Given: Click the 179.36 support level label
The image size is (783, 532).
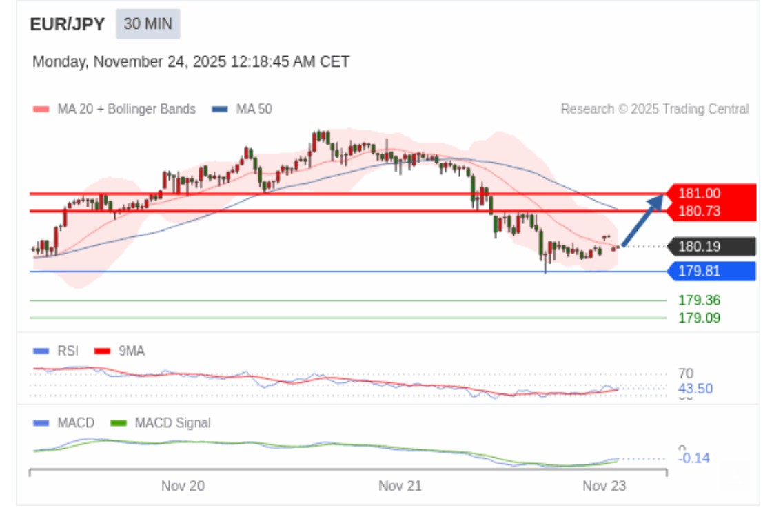Looking at the screenshot, I should click(699, 300).
